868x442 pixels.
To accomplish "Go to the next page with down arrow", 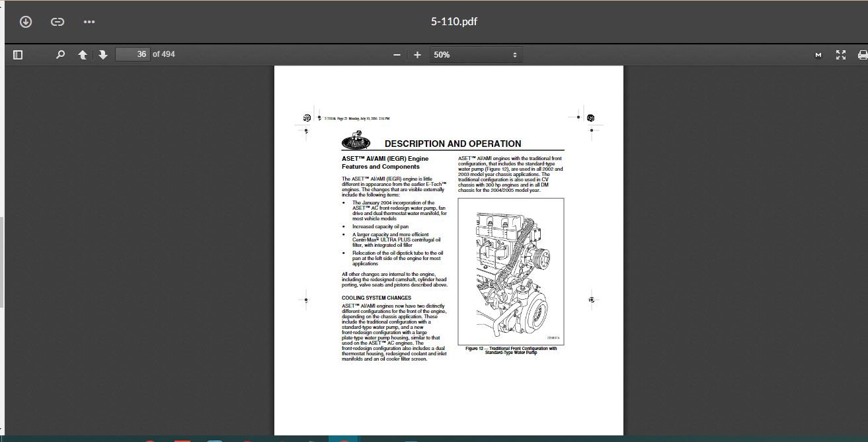I will click(x=103, y=55).
